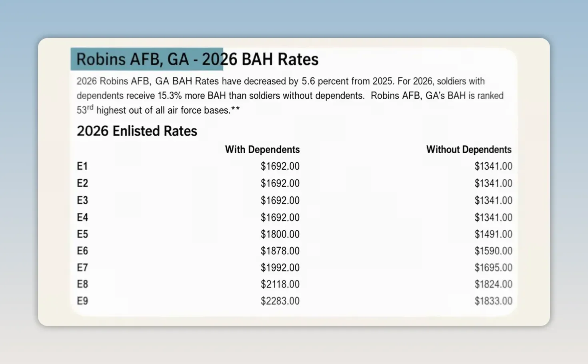The height and width of the screenshot is (364, 588).
Task: Click the With Dependents column header
Action: pos(262,150)
